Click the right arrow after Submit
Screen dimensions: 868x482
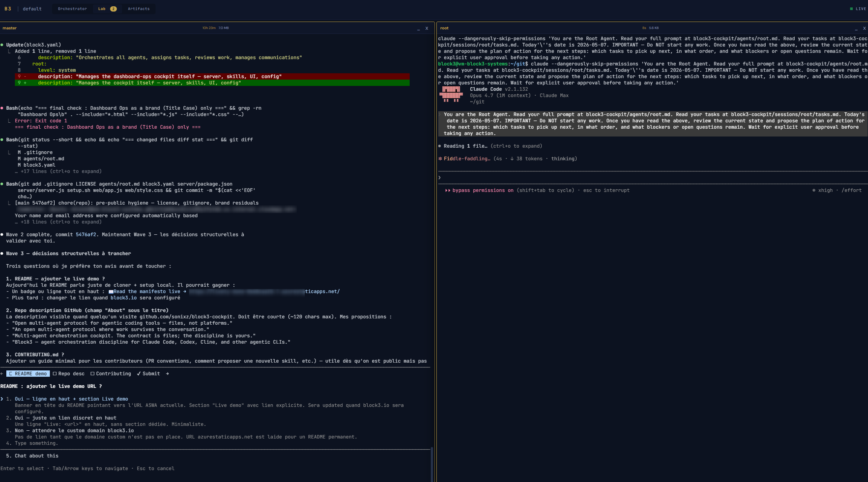[167, 374]
